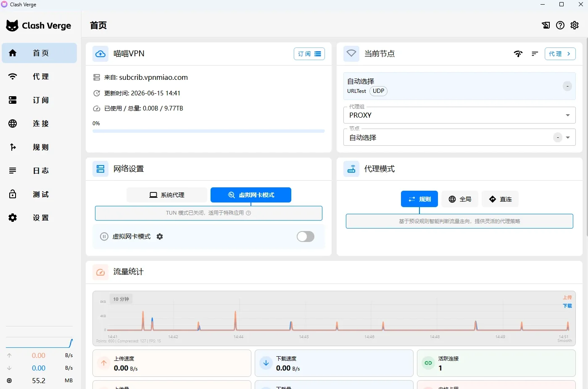Click the 设置 gear icon in sidebar

[13, 218]
